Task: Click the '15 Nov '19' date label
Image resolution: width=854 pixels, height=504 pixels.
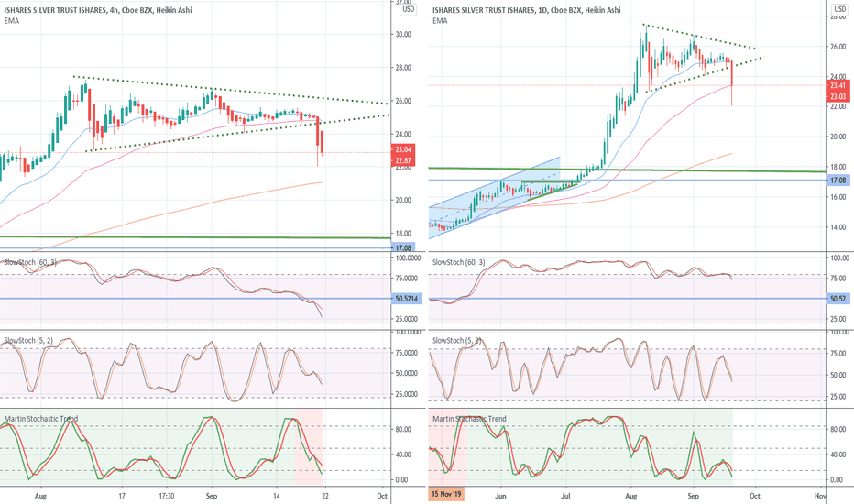Action: 446,494
